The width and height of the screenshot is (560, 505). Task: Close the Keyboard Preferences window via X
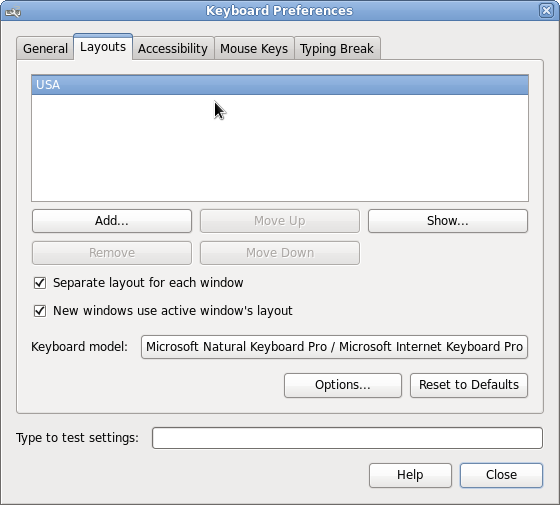click(x=546, y=11)
